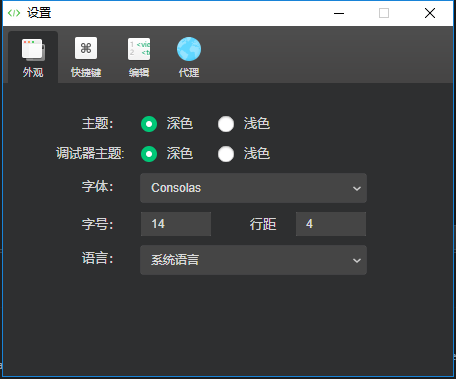Click the 主题: label text
Image resolution: width=456 pixels, height=379 pixels.
click(98, 124)
